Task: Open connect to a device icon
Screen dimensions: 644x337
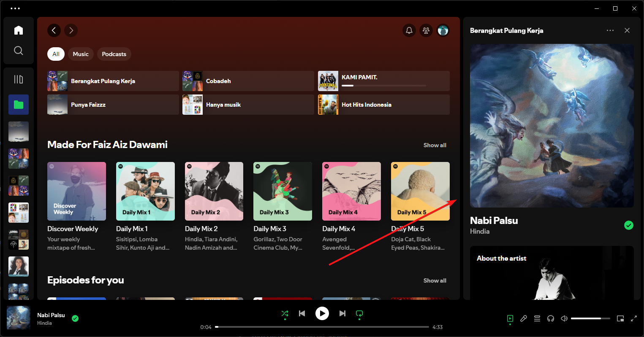Action: (551, 318)
